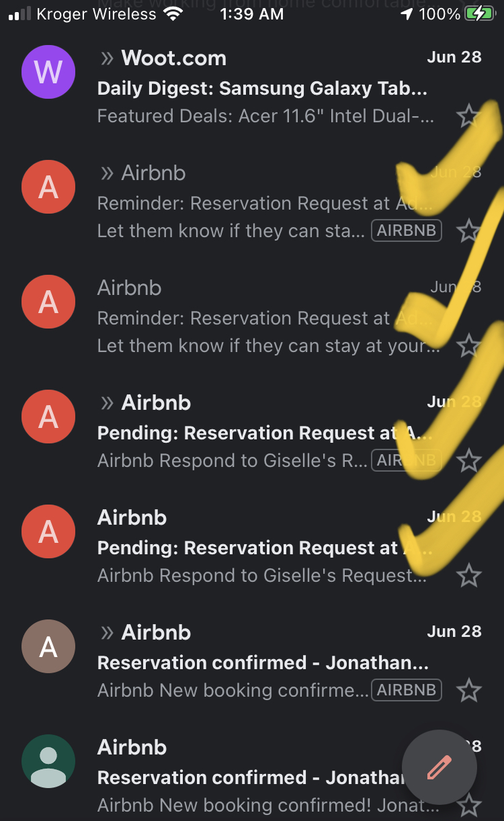Tap the purple W avatar for Woot.com
The image size is (504, 821).
click(x=48, y=72)
